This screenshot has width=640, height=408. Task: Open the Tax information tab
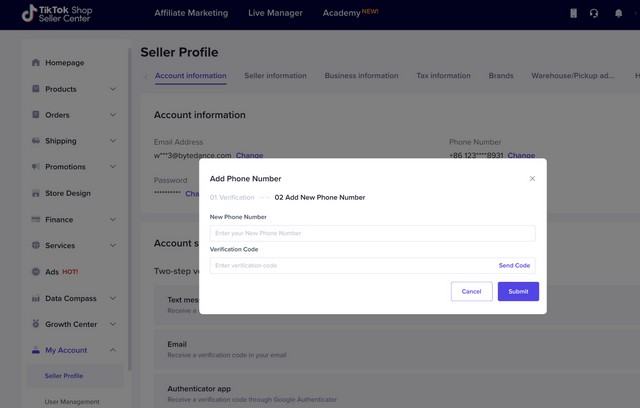443,76
